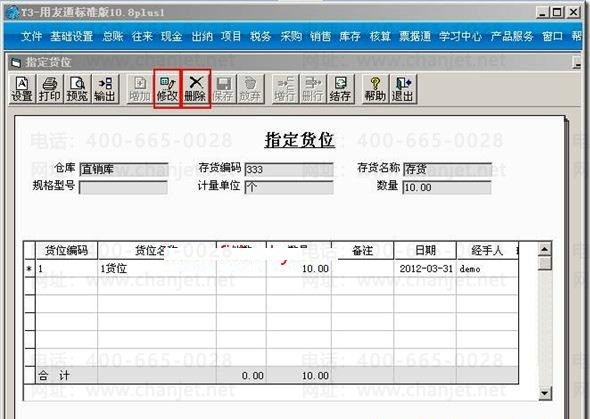This screenshot has width=590, height=419.
Task: Click the 输出 (Export) toolbar icon
Action: point(105,89)
